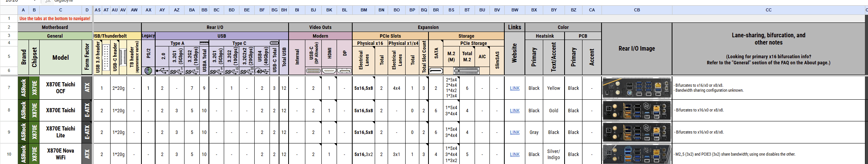Click the 'Yellow' text/accent color cell
868x164 pixels.
pyautogui.click(x=554, y=88)
